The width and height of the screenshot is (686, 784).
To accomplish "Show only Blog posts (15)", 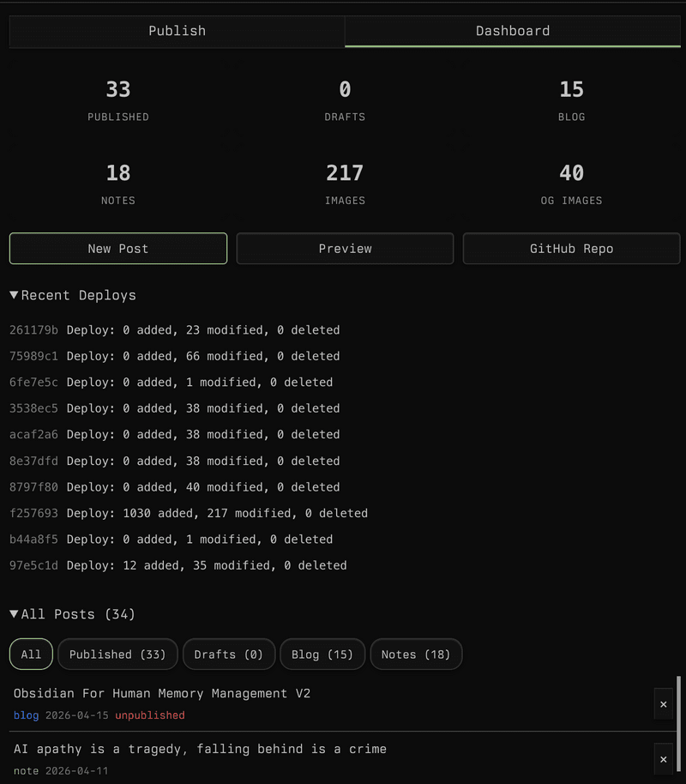I will point(322,654).
